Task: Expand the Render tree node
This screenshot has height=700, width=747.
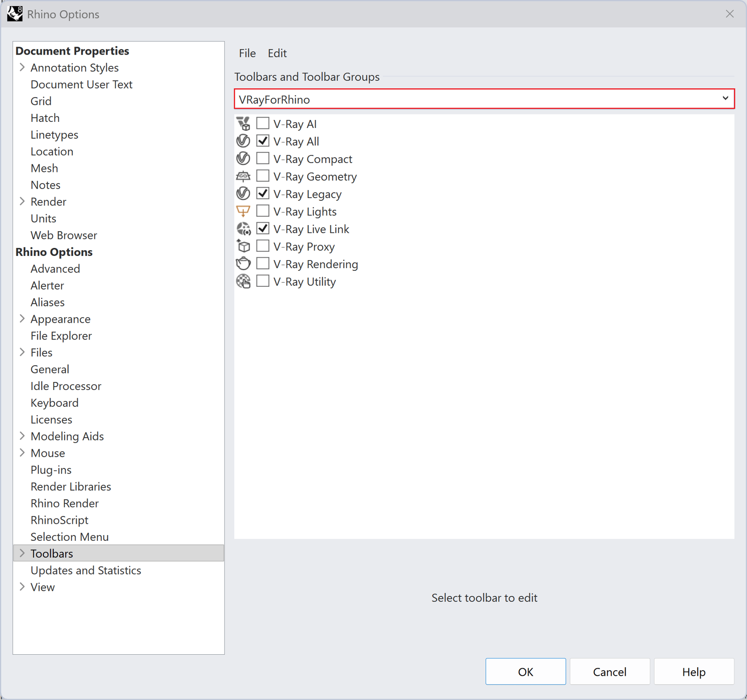Action: point(22,201)
